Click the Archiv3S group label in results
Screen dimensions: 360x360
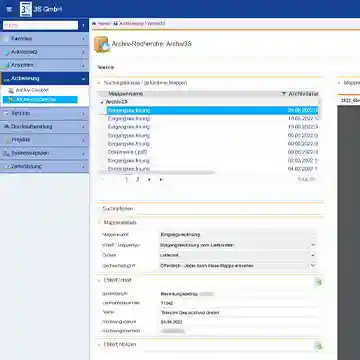point(117,102)
